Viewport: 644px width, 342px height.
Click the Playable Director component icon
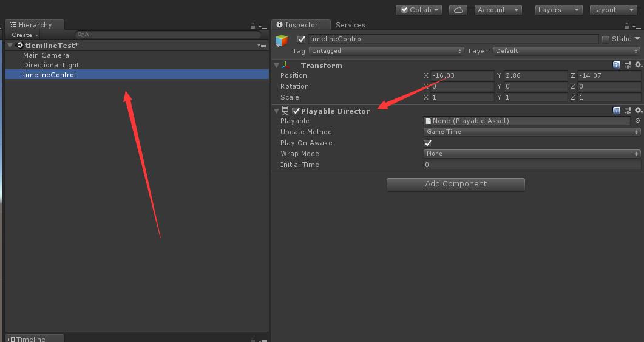pos(285,111)
